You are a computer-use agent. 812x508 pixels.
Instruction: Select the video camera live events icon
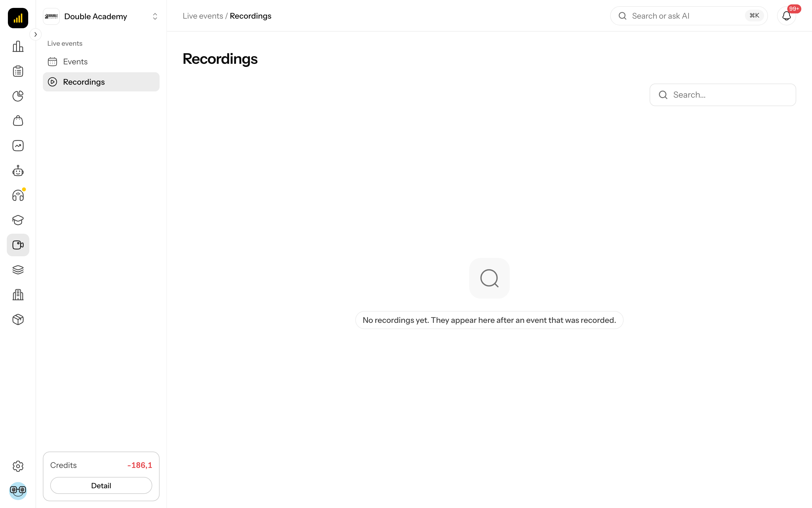[18, 245]
